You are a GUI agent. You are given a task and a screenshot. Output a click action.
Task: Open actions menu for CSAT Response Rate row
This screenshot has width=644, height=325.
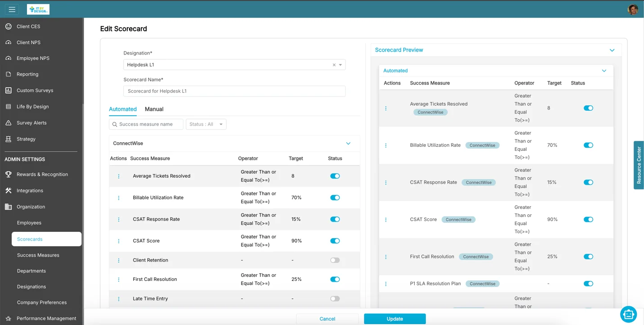pyautogui.click(x=119, y=219)
